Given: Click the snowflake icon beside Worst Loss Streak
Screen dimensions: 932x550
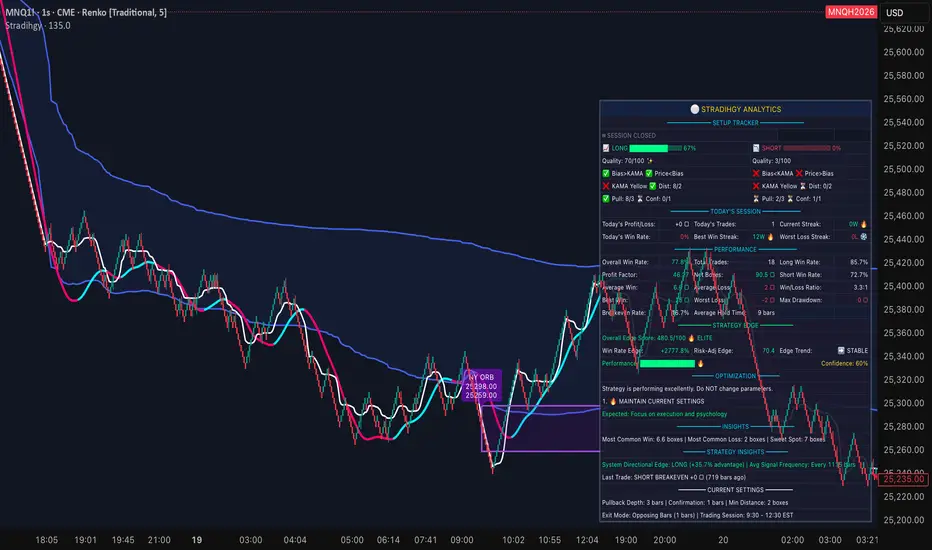Looking at the screenshot, I should pos(864,237).
